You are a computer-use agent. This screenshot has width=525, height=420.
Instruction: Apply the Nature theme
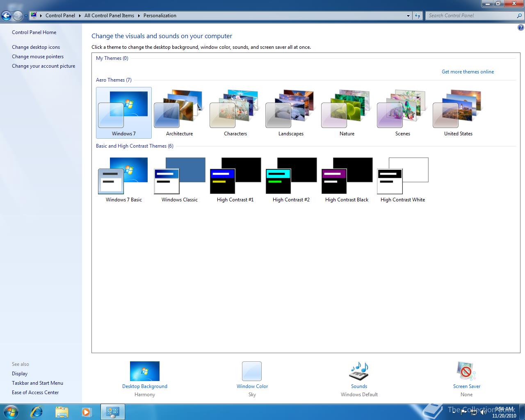tap(347, 113)
